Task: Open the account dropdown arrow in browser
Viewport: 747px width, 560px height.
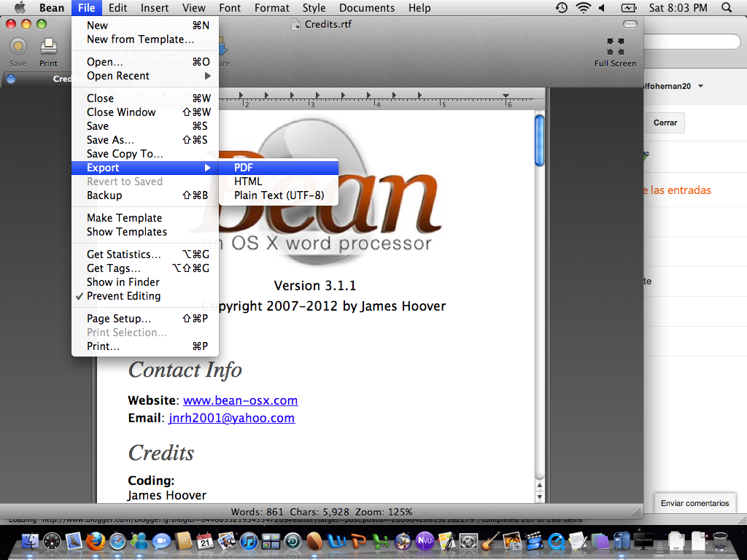Action: click(x=701, y=86)
